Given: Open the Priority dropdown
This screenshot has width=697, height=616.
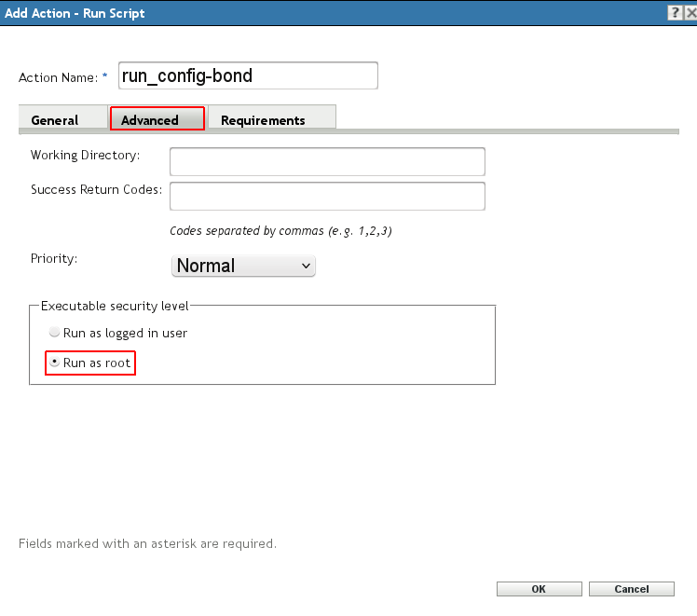Looking at the screenshot, I should tap(244, 266).
